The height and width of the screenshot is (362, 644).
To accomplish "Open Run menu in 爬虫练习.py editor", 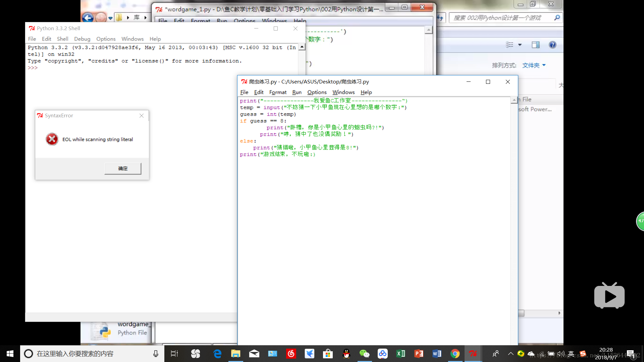I will point(297,92).
